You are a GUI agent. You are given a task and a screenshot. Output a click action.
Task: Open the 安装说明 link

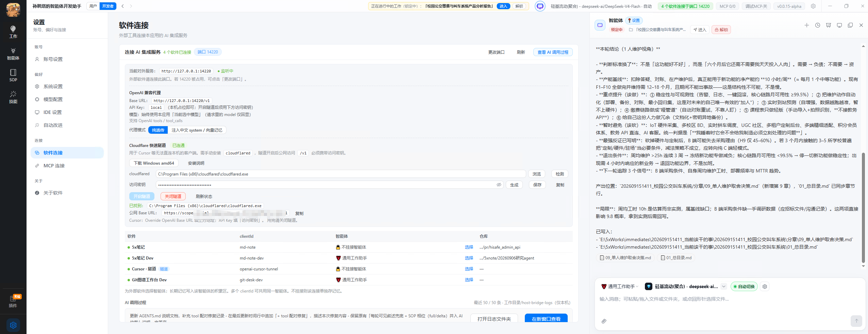(196, 163)
